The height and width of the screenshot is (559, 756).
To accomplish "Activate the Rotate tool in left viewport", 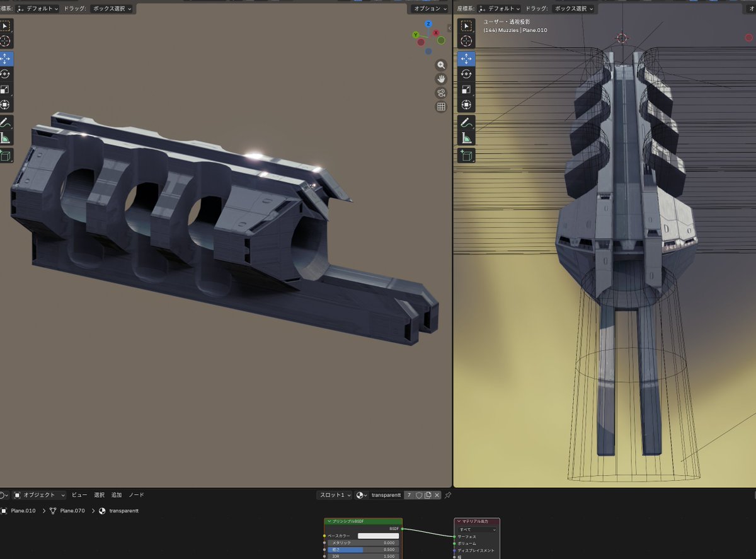I will pyautogui.click(x=5, y=74).
